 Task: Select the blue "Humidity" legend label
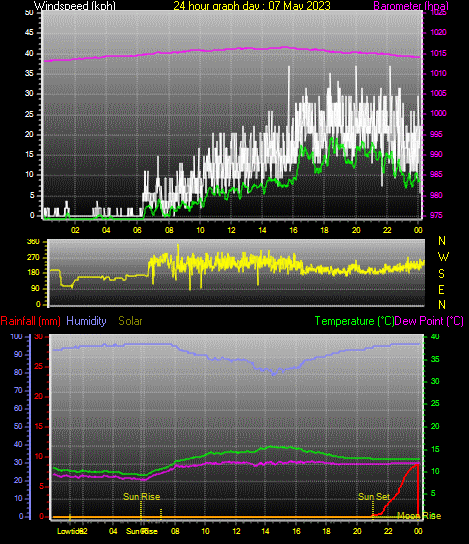pos(86,321)
